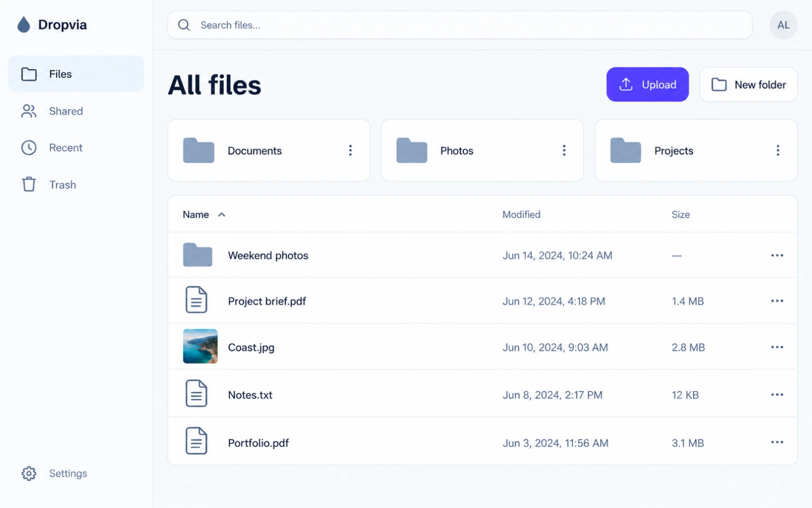Click the Notes.txt document icon
The height and width of the screenshot is (508, 812).
[x=196, y=393]
